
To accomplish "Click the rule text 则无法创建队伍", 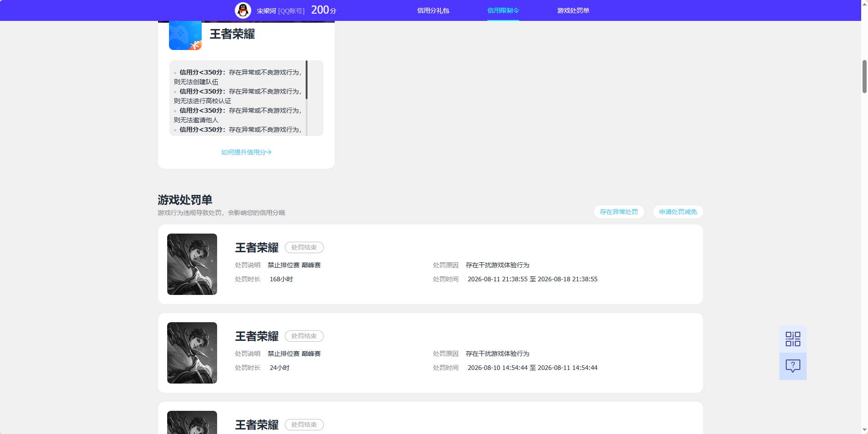I will (x=196, y=82).
